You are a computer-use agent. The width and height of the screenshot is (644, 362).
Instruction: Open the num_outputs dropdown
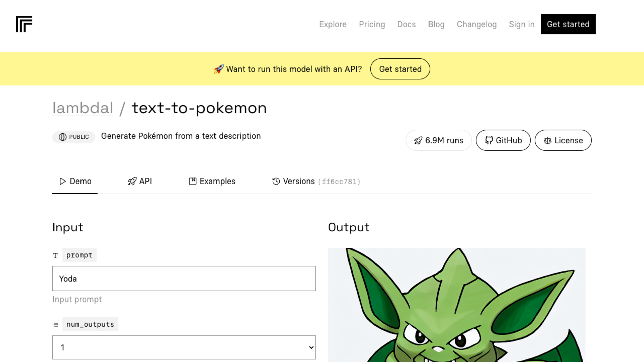[184, 347]
